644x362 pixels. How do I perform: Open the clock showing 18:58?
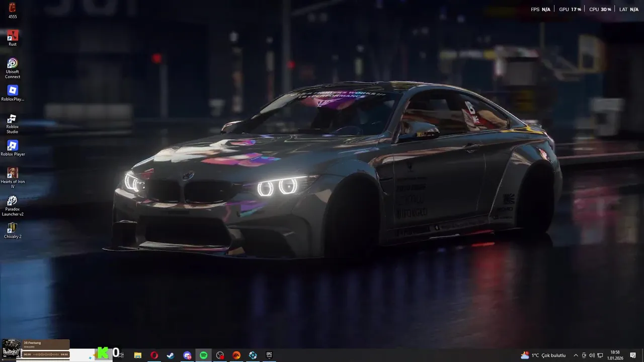click(x=615, y=355)
